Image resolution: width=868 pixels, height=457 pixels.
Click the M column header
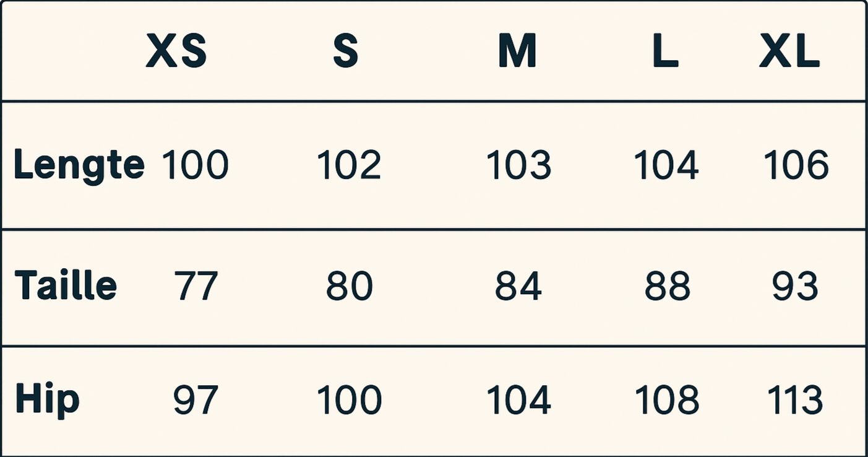tap(517, 52)
